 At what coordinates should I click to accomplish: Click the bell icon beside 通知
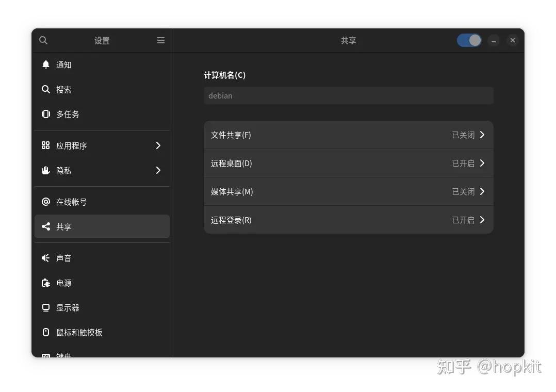(46, 64)
